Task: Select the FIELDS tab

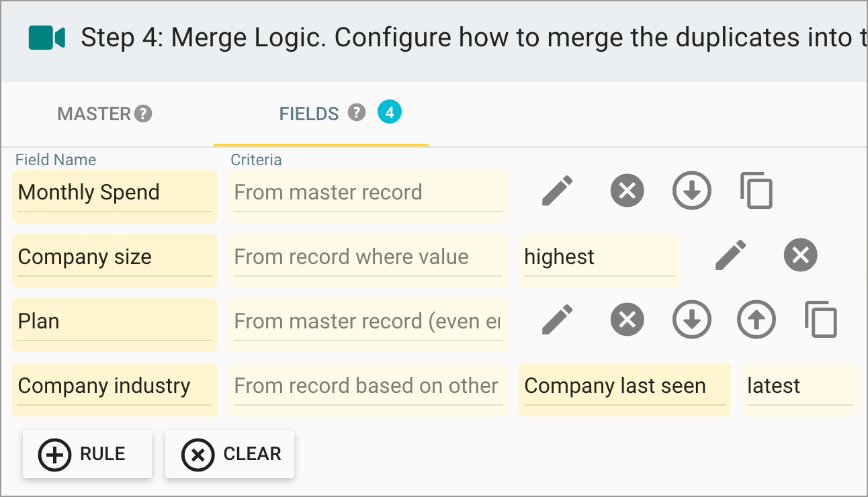Action: [308, 113]
